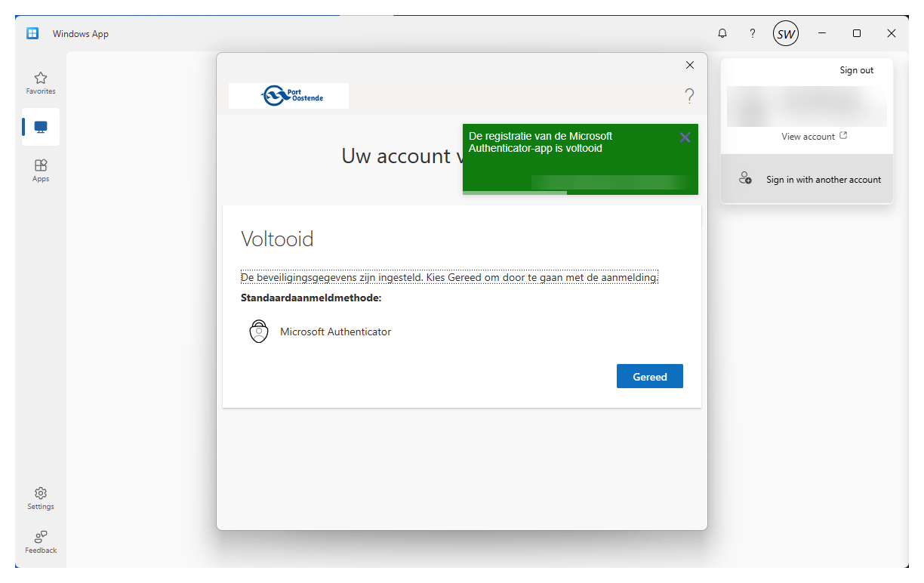Choose Sign in with another account

point(807,179)
